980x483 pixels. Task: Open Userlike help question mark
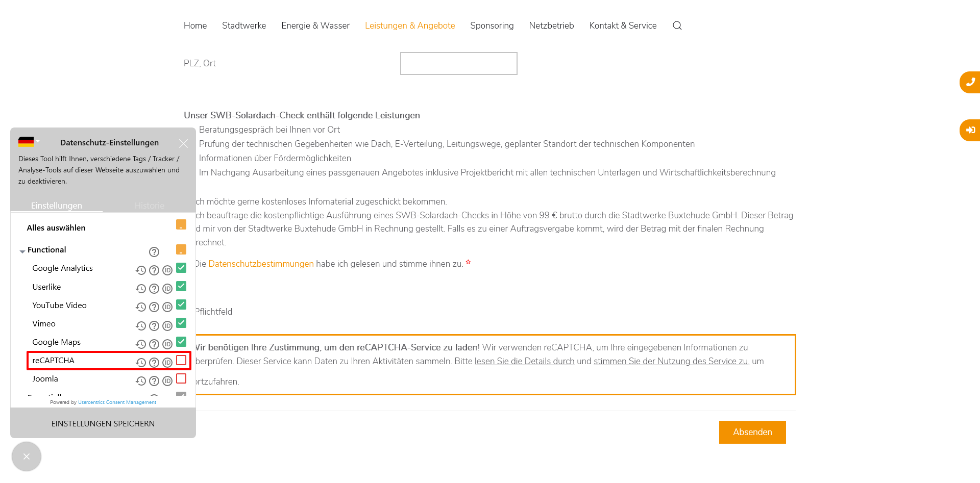click(x=154, y=289)
